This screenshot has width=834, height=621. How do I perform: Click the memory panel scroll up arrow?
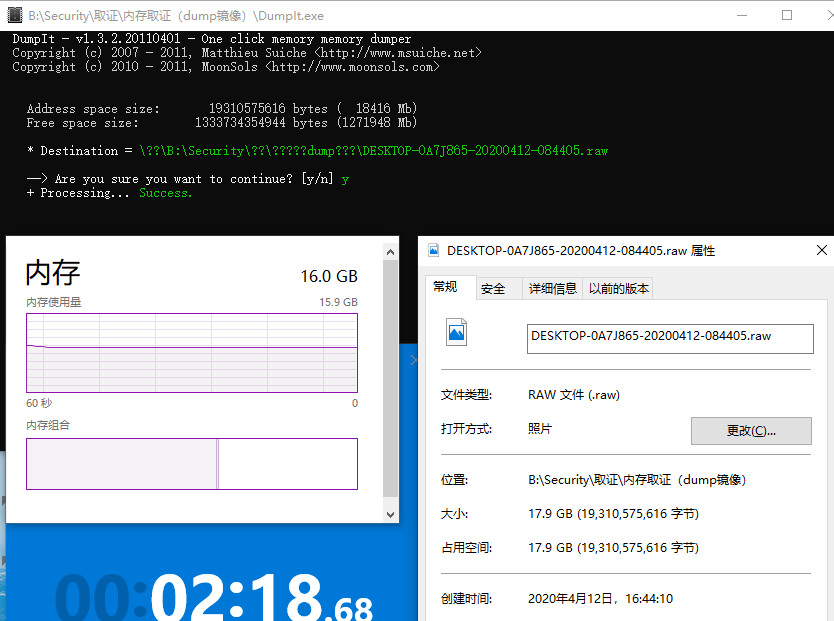(x=390, y=252)
